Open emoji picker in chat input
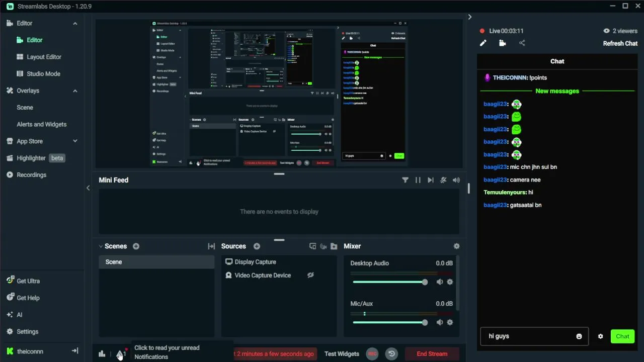 tap(579, 336)
